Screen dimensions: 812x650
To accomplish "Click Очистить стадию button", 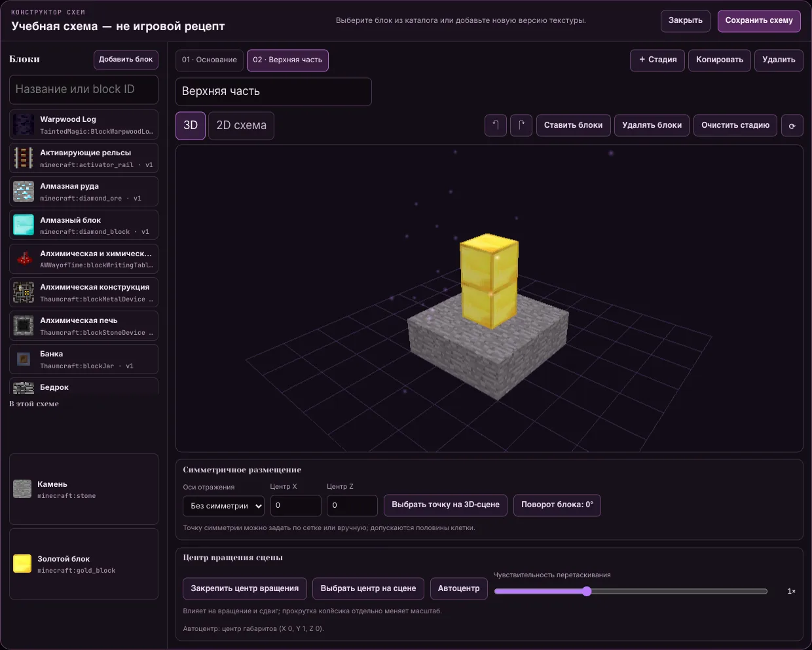I will point(735,125).
